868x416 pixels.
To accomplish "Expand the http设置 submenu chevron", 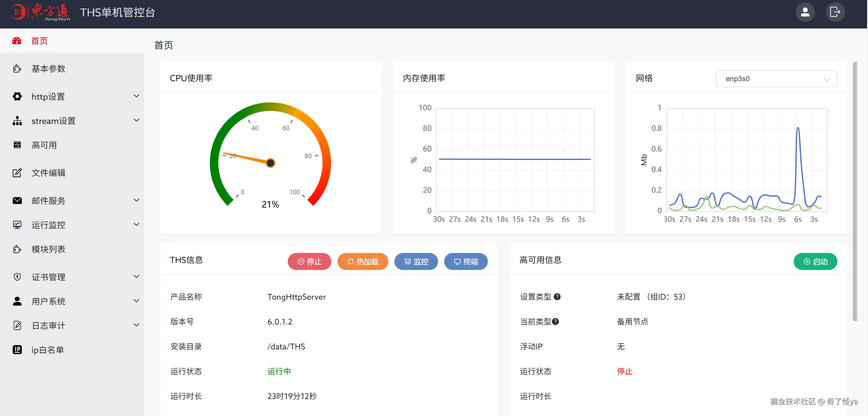I will point(136,96).
